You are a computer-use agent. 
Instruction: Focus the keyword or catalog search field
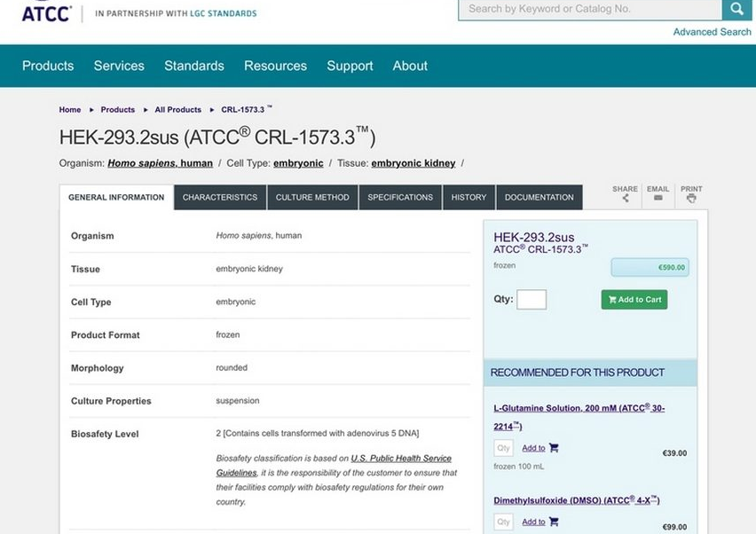[590, 9]
